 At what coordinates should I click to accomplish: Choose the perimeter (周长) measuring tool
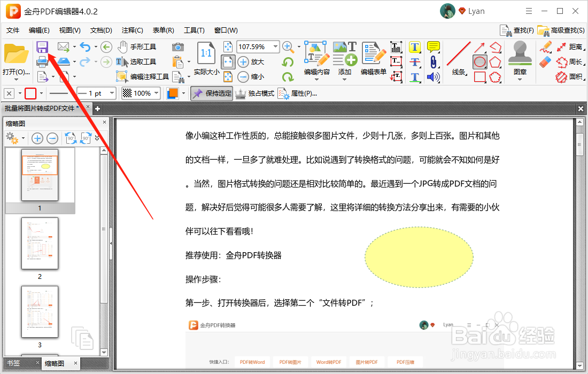[x=570, y=62]
